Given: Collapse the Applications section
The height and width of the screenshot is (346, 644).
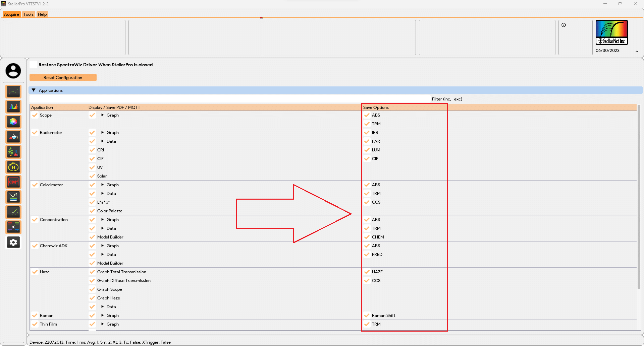Looking at the screenshot, I should click(x=34, y=90).
